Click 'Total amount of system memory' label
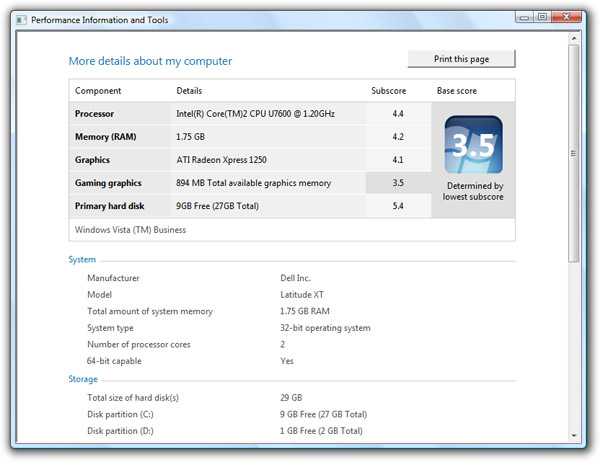This screenshot has height=462, width=600. pyautogui.click(x=150, y=311)
